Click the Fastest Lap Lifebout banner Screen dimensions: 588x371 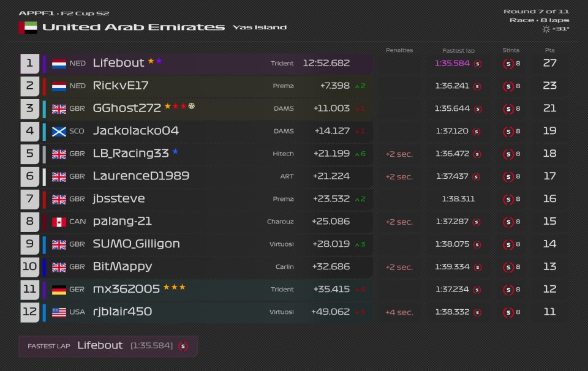(x=108, y=347)
